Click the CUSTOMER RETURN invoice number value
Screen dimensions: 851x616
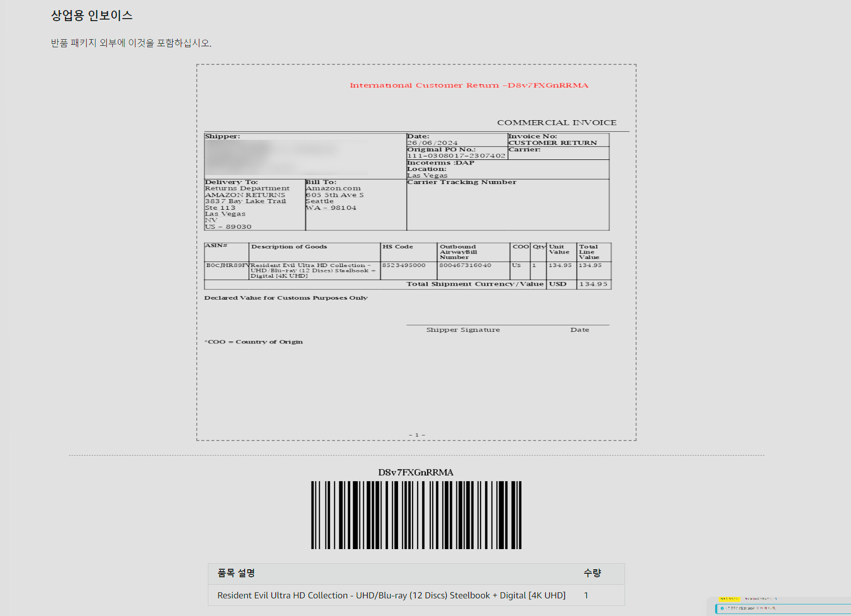pyautogui.click(x=553, y=143)
